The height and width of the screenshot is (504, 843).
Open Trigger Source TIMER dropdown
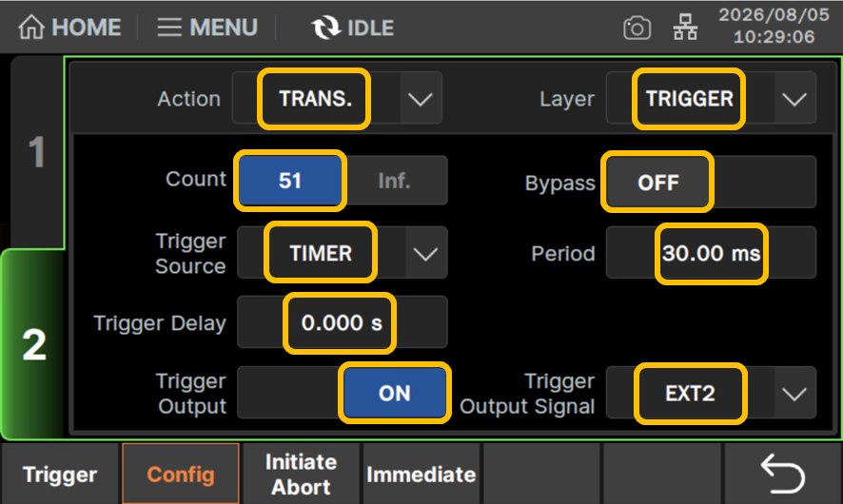point(343,253)
